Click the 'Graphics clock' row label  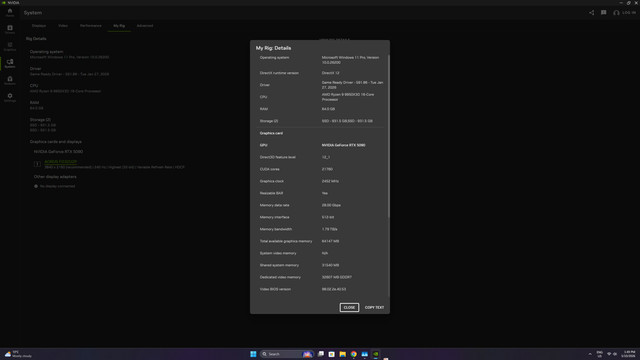[x=271, y=181]
